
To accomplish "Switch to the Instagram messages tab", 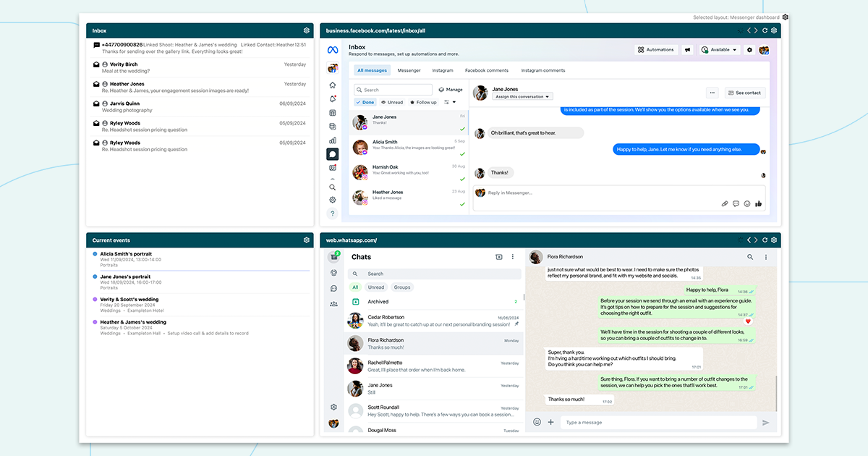I will (x=443, y=70).
